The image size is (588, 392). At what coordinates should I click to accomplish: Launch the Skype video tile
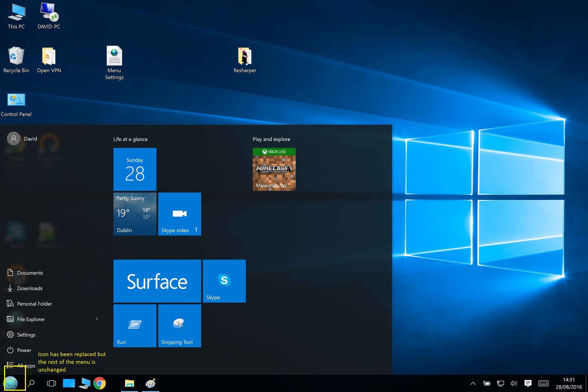pyautogui.click(x=179, y=214)
